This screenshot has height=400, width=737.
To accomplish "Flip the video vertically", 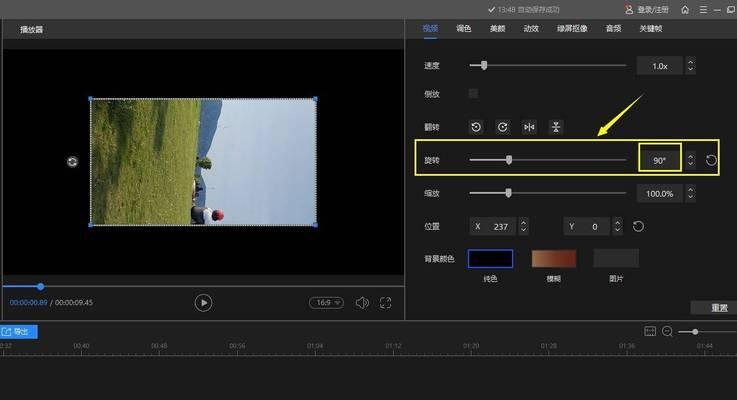I will point(556,127).
